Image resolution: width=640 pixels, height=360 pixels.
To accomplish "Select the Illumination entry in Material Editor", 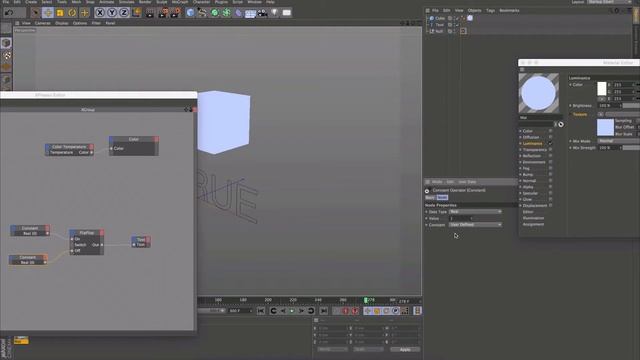I will point(533,218).
